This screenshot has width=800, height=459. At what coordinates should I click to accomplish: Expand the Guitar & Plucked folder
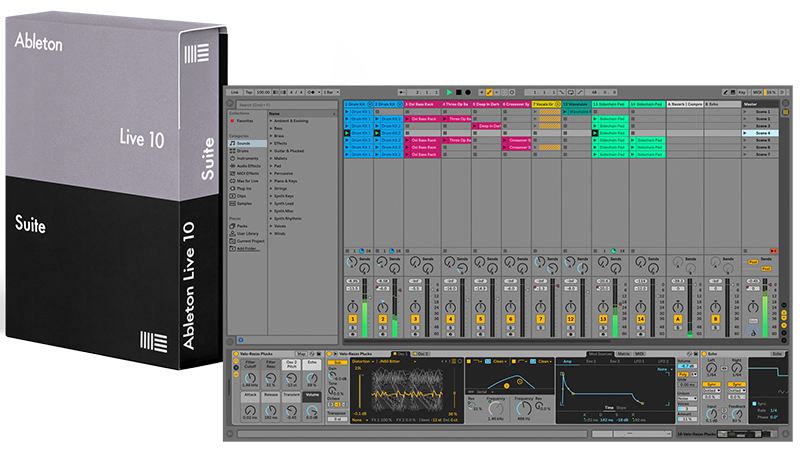coord(271,151)
